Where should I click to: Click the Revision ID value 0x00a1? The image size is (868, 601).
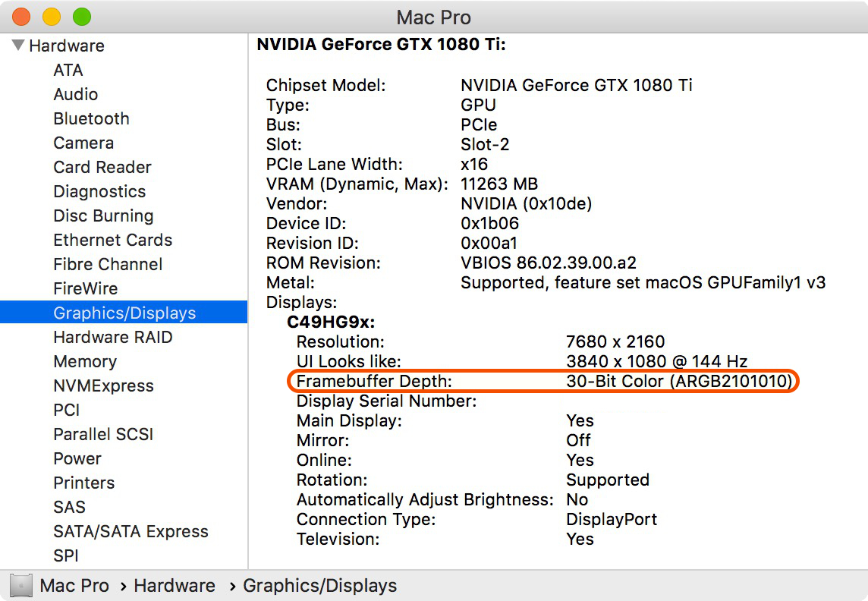pyautogui.click(x=489, y=244)
